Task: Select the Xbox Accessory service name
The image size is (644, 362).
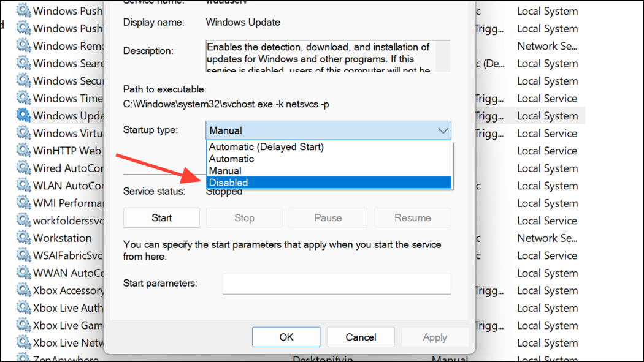Action: 68,290
